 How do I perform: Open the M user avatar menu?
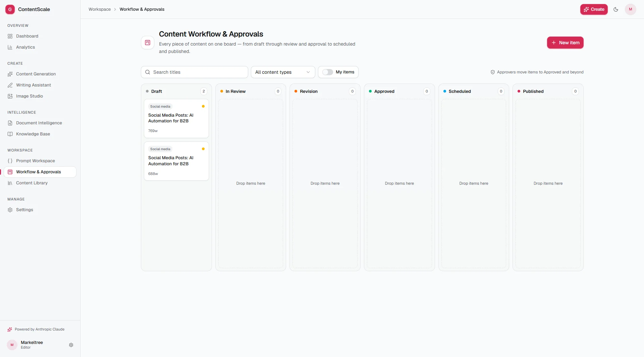(631, 9)
